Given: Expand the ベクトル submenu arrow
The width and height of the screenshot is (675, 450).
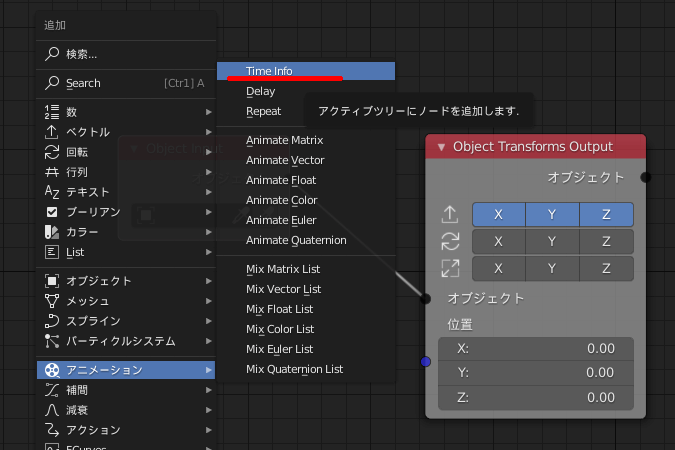Looking at the screenshot, I should pos(209,132).
